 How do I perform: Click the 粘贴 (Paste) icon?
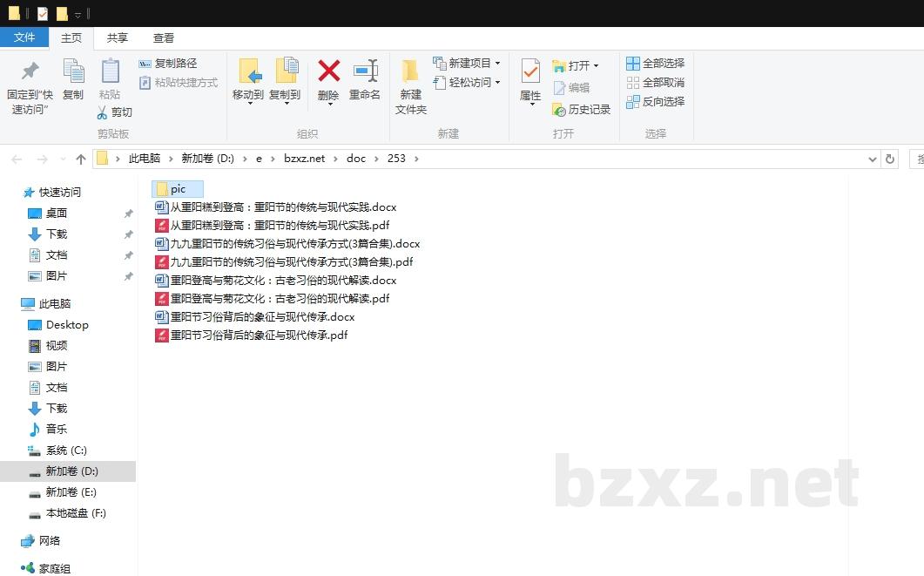coord(109,74)
